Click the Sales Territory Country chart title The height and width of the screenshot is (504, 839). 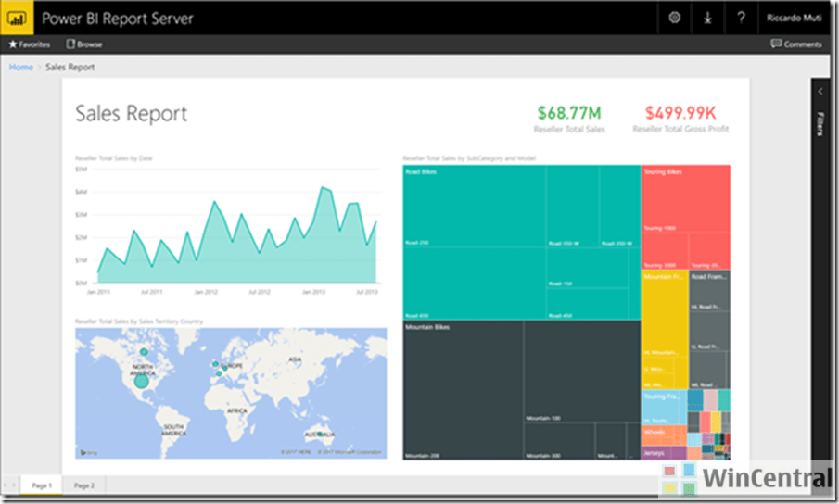click(139, 321)
